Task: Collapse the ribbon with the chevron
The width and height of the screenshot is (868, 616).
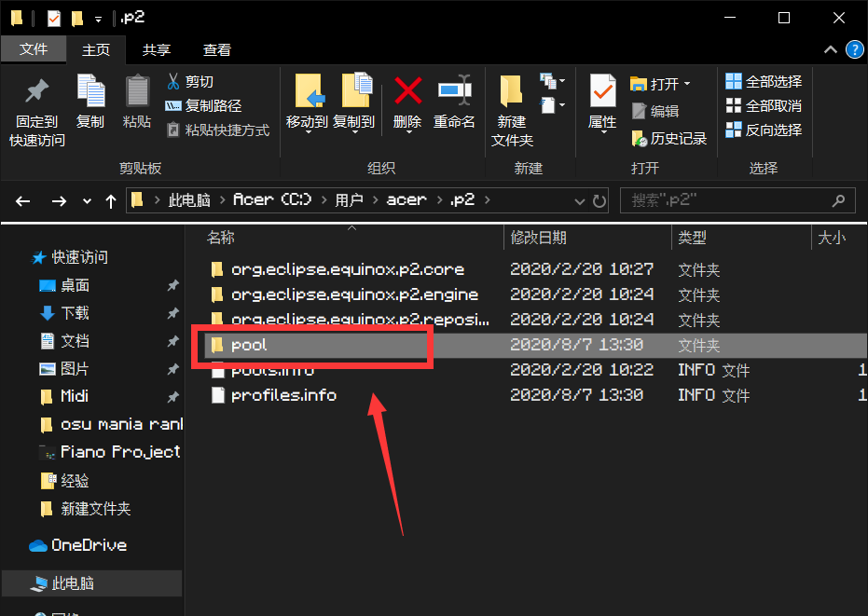Action: click(831, 49)
